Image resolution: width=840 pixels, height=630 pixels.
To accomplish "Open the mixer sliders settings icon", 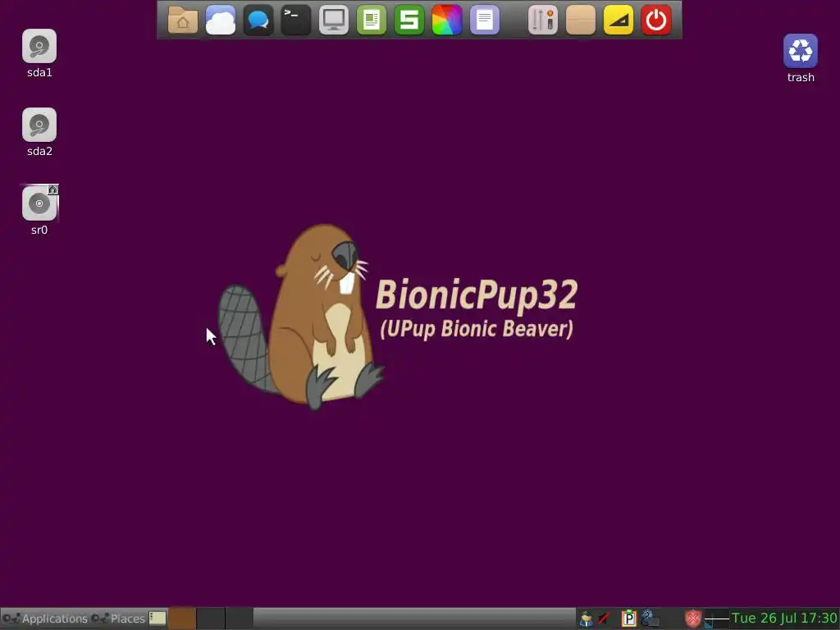I will tap(543, 21).
